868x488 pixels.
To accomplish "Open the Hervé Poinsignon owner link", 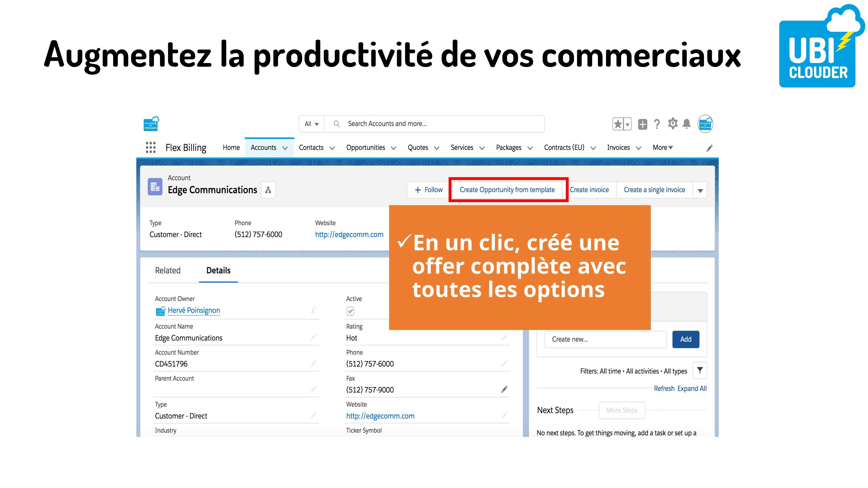I will pos(194,311).
